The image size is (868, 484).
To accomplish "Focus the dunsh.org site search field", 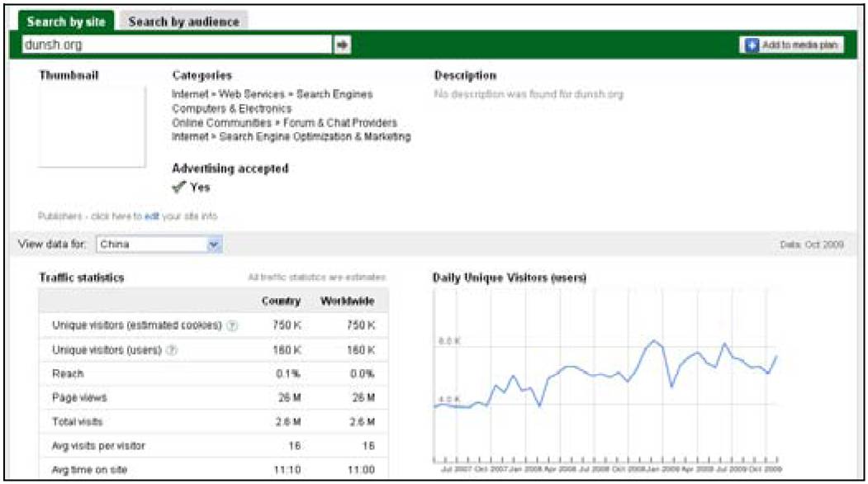I will point(177,45).
